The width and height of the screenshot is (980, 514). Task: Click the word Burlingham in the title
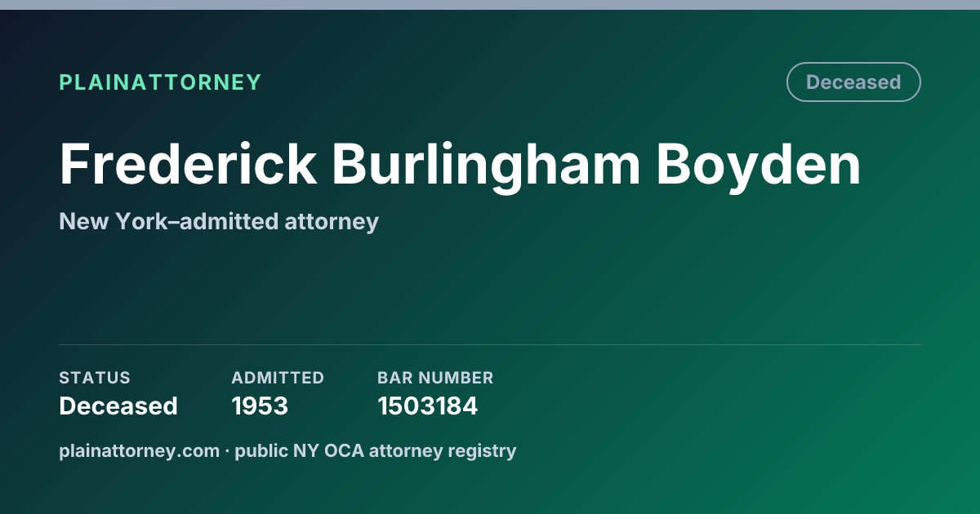(487, 166)
